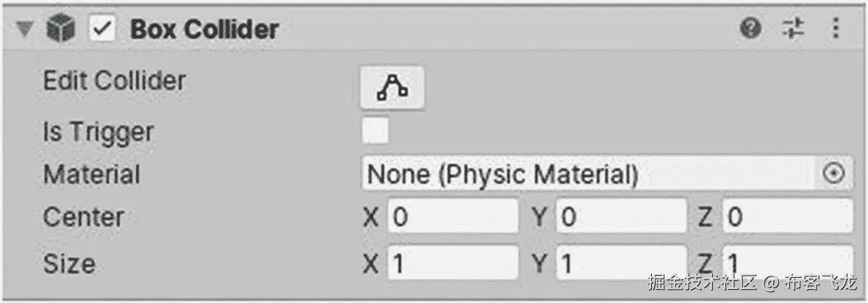This screenshot has height=303, width=868.
Task: Disable the Box Collider enabled checkbox
Action: point(102,29)
